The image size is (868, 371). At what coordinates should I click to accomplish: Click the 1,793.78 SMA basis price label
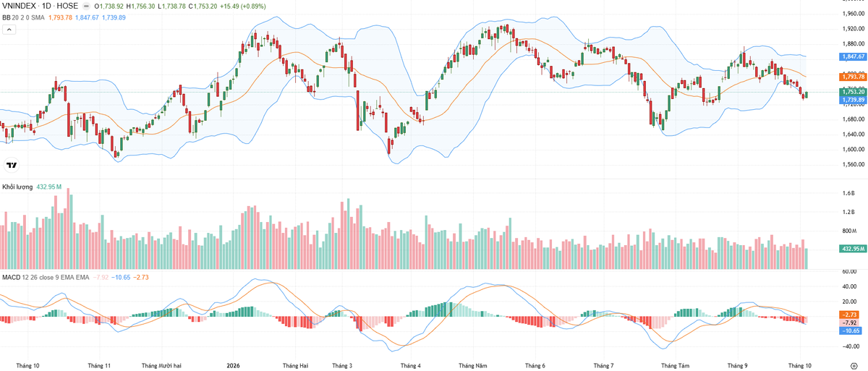[x=853, y=77]
